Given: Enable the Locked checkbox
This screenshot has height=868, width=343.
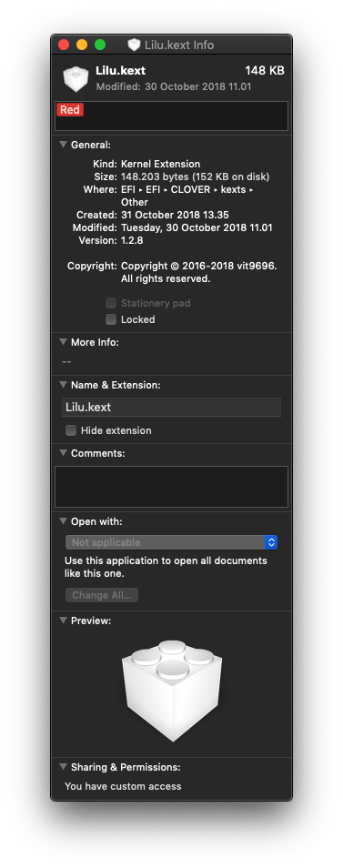Looking at the screenshot, I should point(111,319).
